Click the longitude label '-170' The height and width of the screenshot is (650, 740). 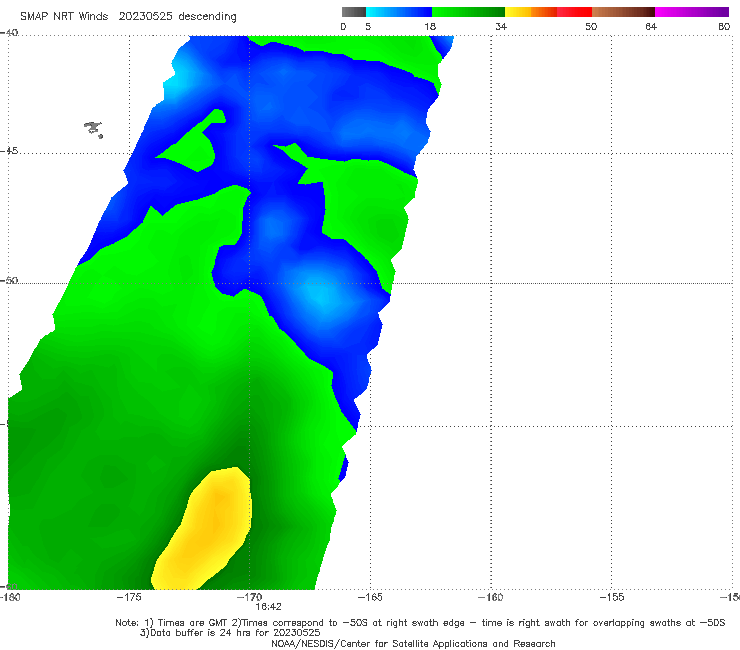click(x=249, y=597)
